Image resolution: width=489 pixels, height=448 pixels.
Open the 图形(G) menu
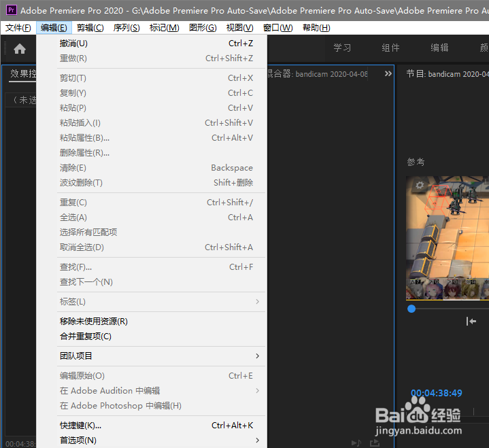(203, 28)
